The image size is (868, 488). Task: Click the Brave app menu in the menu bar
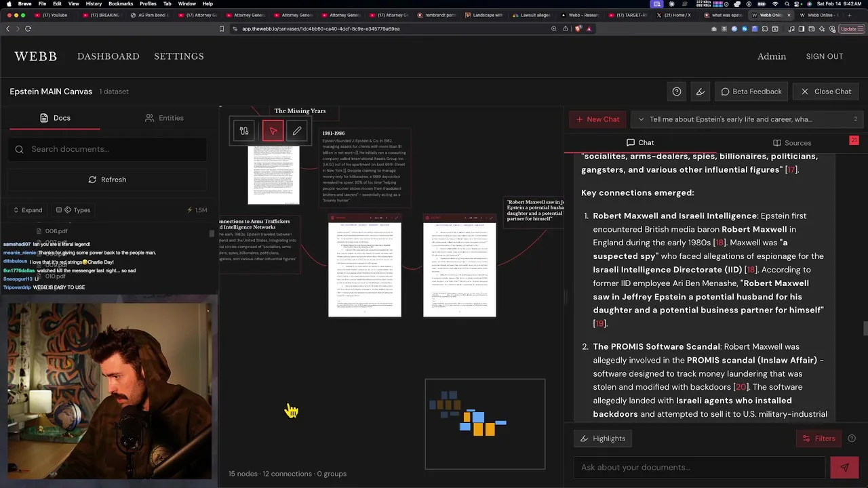point(24,4)
